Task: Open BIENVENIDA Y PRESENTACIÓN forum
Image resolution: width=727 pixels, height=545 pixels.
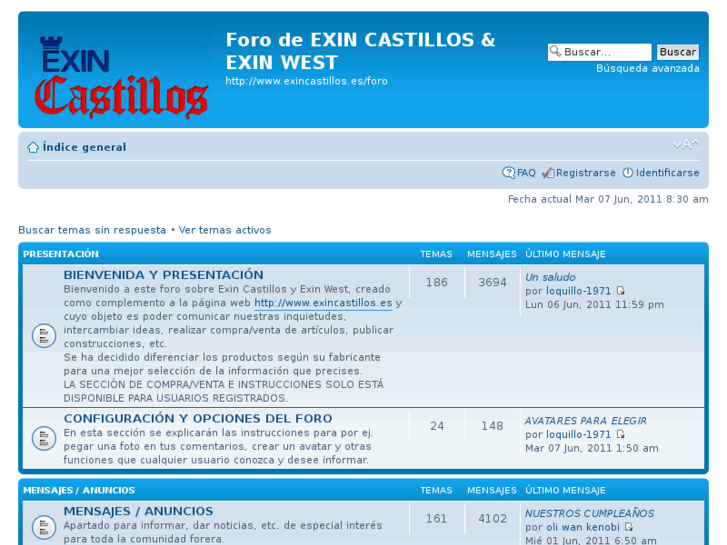Action: point(164,275)
